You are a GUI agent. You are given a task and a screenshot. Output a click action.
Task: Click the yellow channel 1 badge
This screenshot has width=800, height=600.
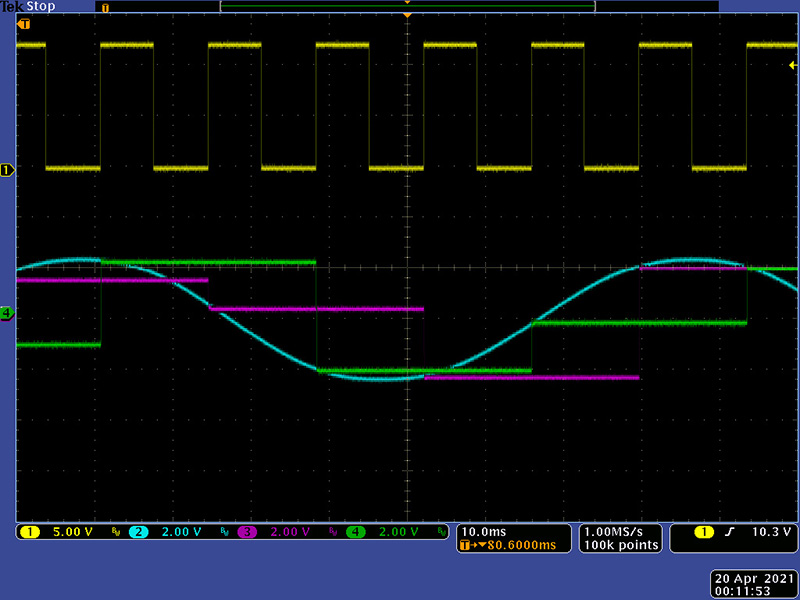coord(30,532)
